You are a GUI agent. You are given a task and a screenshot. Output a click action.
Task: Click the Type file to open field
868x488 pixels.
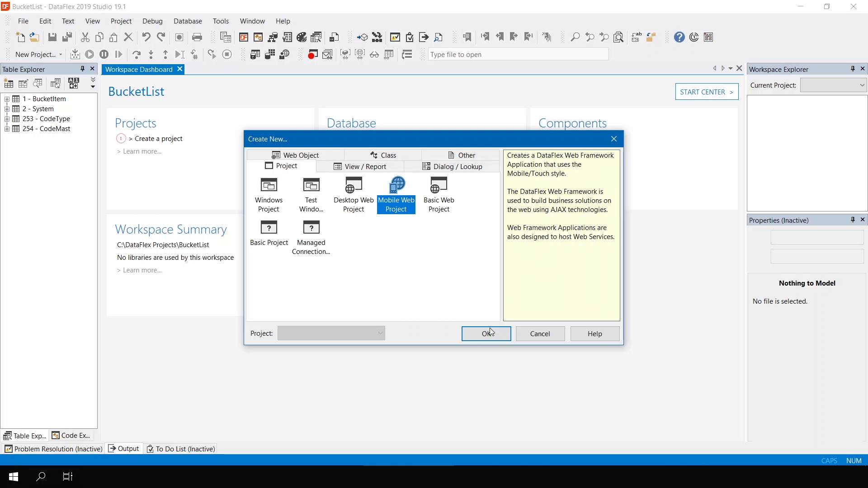point(518,55)
